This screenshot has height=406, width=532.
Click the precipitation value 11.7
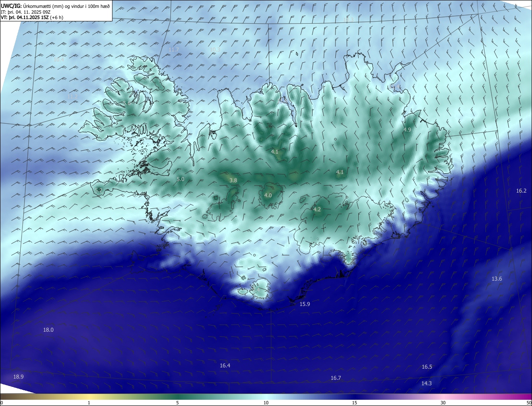tap(174, 50)
